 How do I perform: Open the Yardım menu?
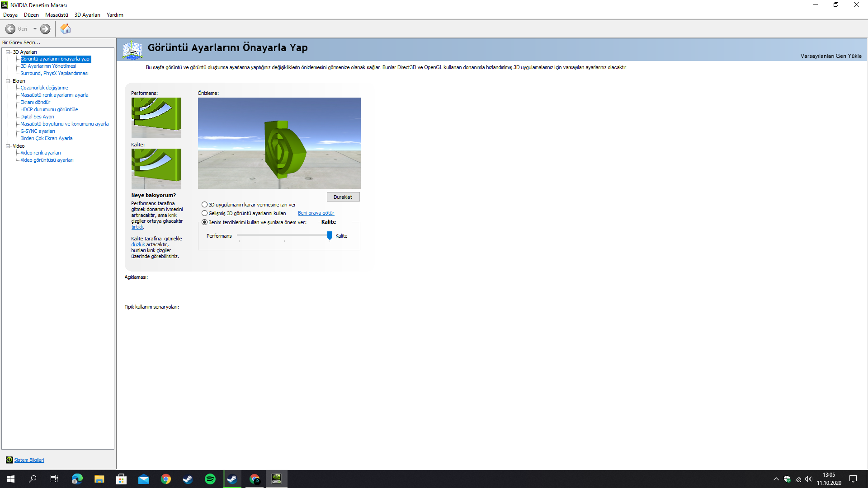115,15
